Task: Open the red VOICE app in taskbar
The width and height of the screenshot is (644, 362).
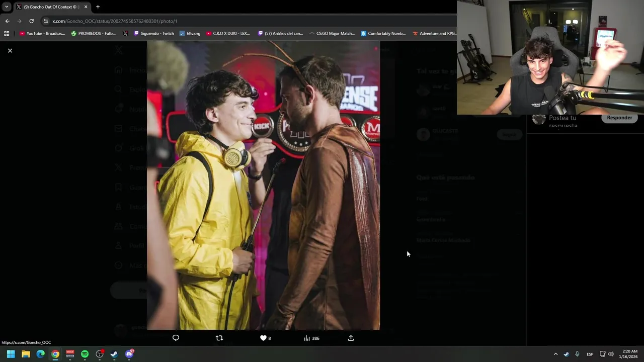Action: point(70,354)
